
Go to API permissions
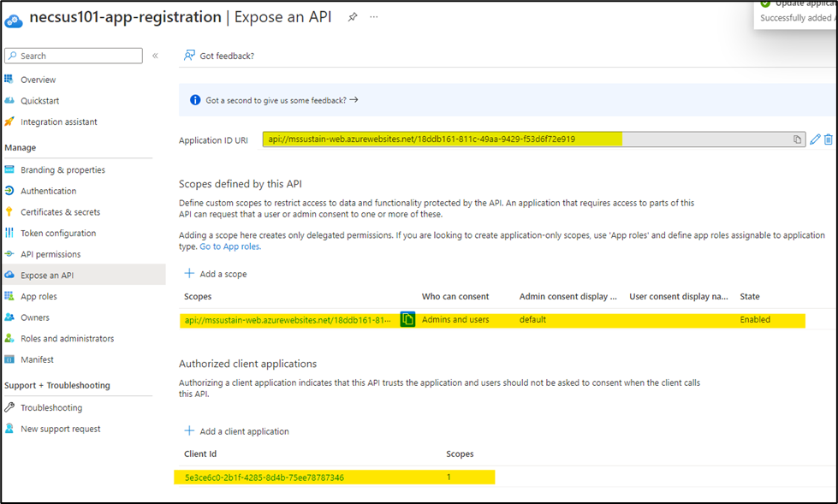pyautogui.click(x=51, y=254)
